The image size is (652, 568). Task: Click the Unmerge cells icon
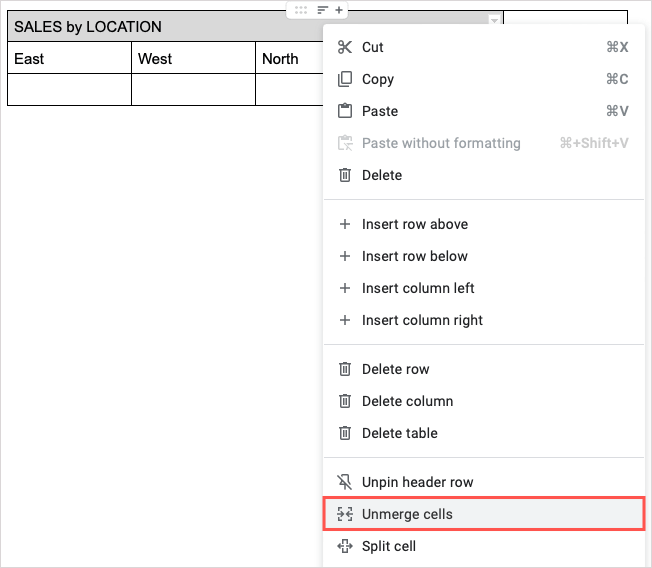345,514
